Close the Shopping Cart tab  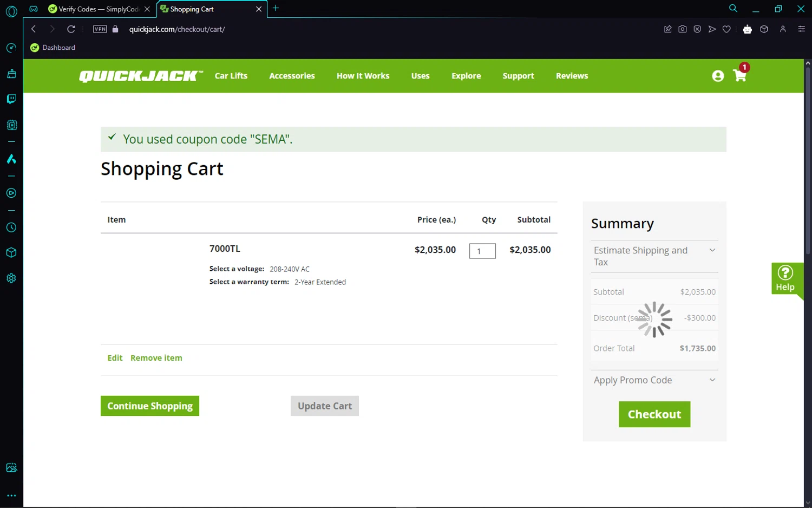[x=259, y=9]
